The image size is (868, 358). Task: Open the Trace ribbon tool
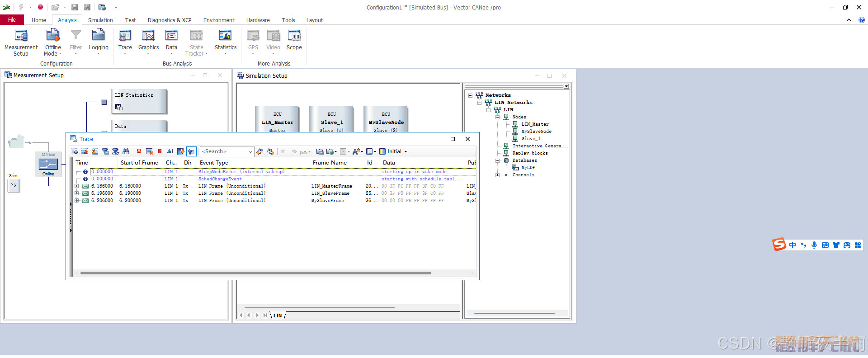click(125, 42)
